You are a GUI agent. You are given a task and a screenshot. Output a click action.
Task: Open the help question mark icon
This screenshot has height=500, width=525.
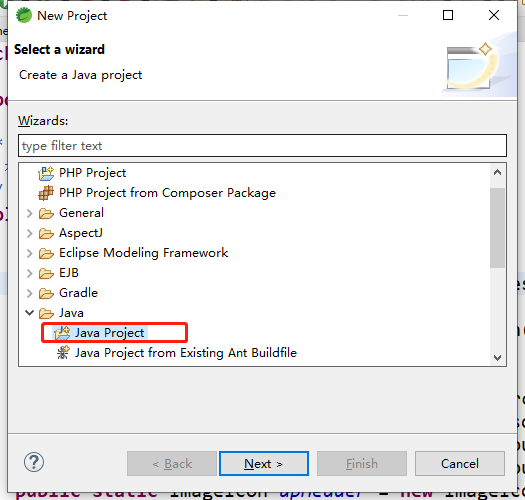pos(34,462)
